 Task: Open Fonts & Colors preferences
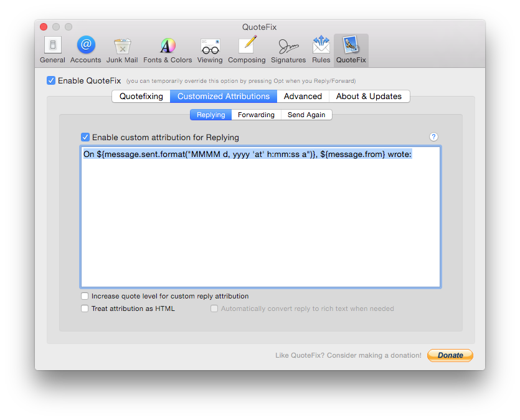[x=168, y=50]
